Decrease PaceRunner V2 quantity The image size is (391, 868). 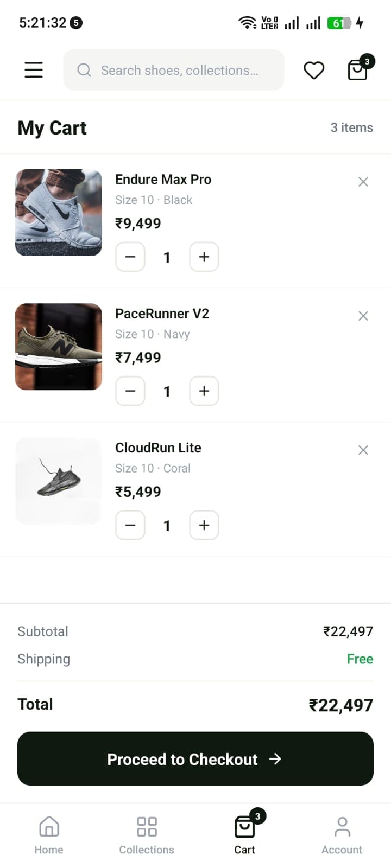(130, 391)
